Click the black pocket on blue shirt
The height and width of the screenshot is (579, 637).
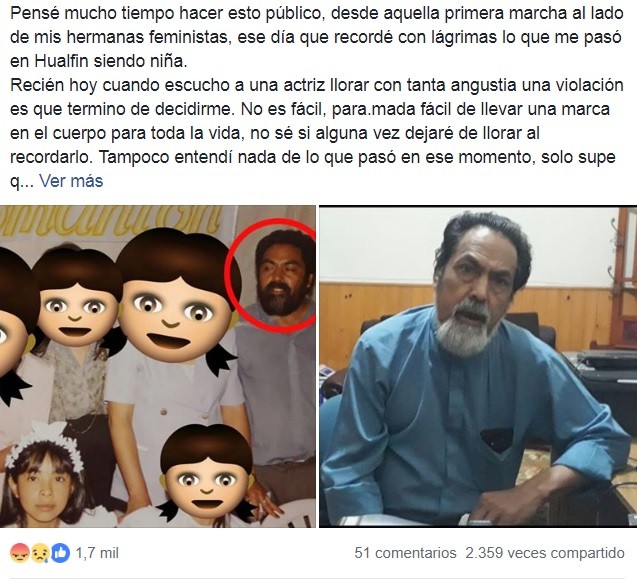[496, 440]
